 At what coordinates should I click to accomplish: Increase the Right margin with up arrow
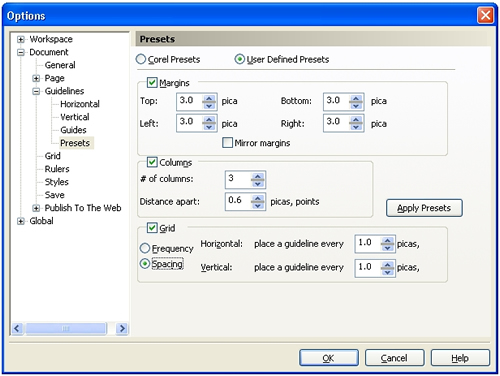(356, 119)
